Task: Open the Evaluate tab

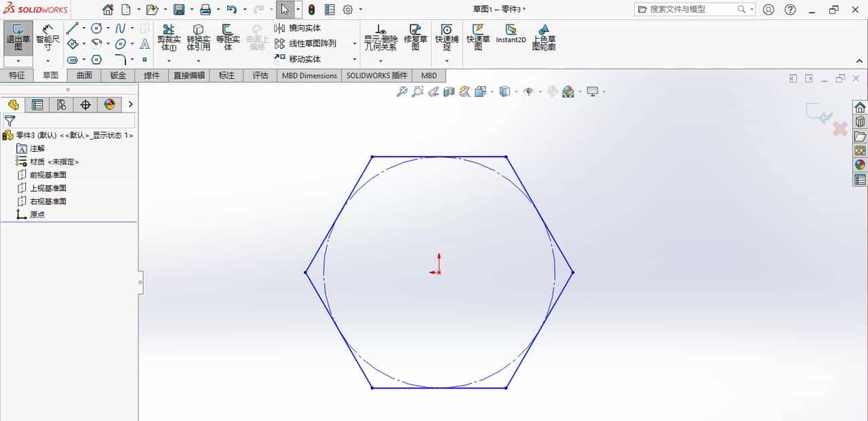Action: click(x=260, y=75)
